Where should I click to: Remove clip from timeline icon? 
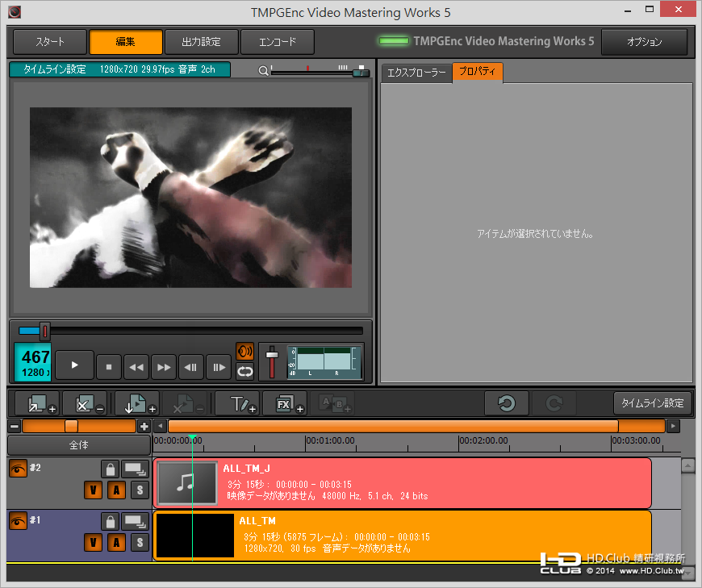(x=85, y=403)
